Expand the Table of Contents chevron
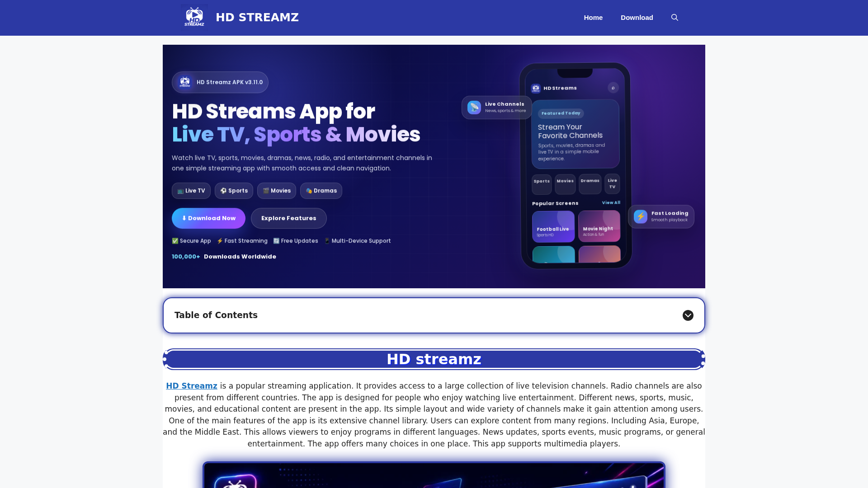 tap(688, 315)
